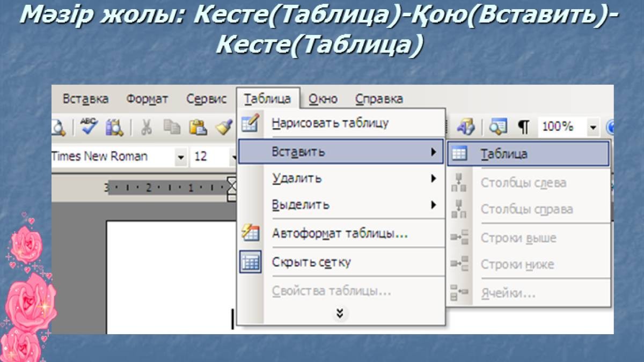Click the ruler indent marker
644x362 pixels.
[232, 188]
